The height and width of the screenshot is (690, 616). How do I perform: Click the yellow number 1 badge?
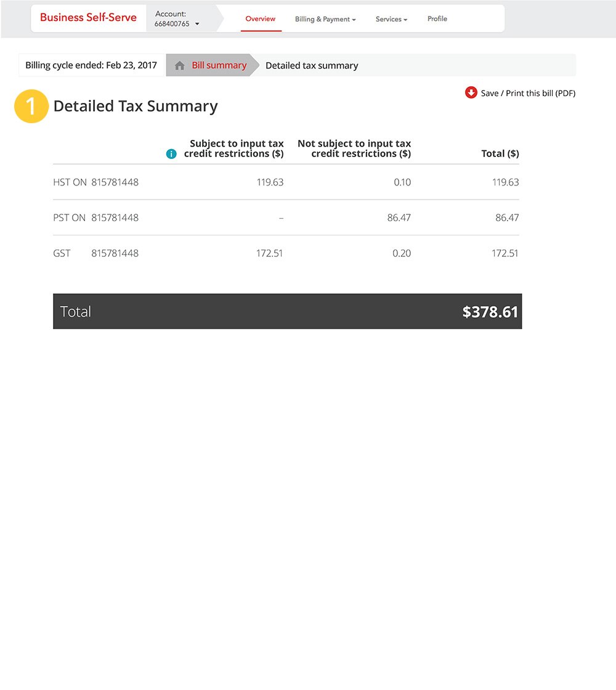(x=31, y=106)
